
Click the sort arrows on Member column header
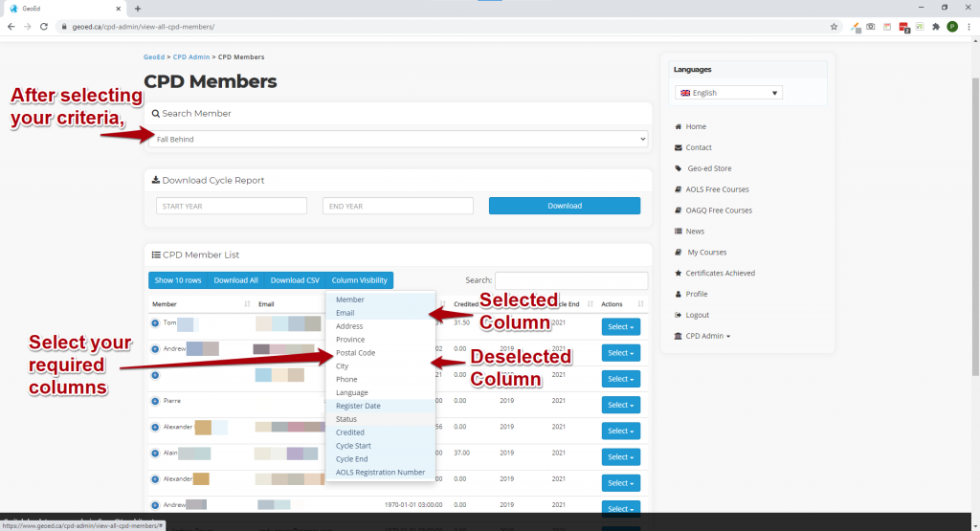[247, 304]
